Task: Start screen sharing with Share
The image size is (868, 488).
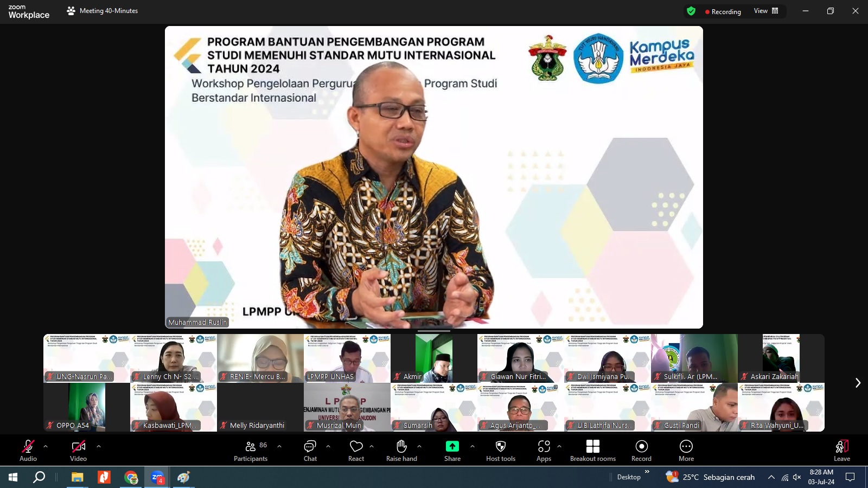Action: 451,450
